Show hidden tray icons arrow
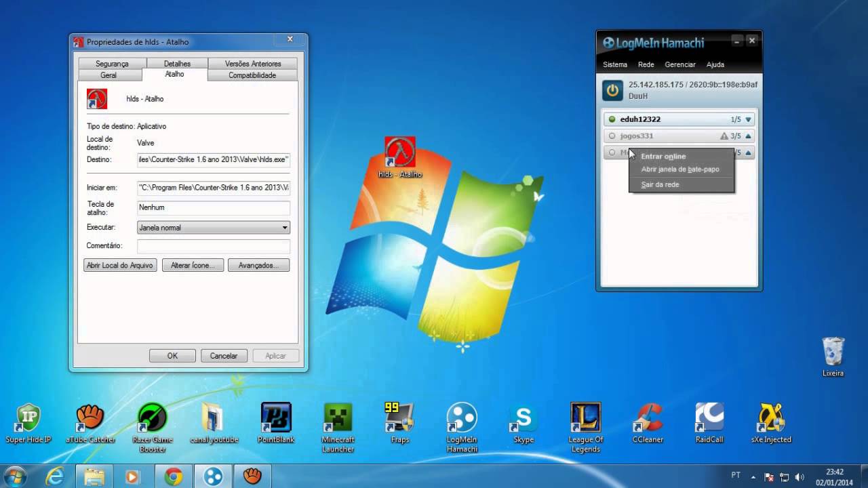Viewport: 868px width, 488px height. [754, 476]
